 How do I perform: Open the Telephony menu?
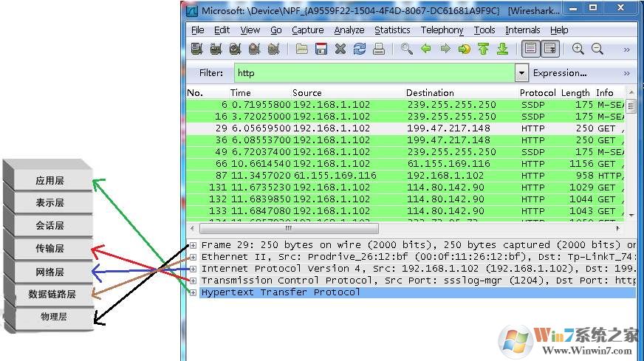[x=442, y=30]
